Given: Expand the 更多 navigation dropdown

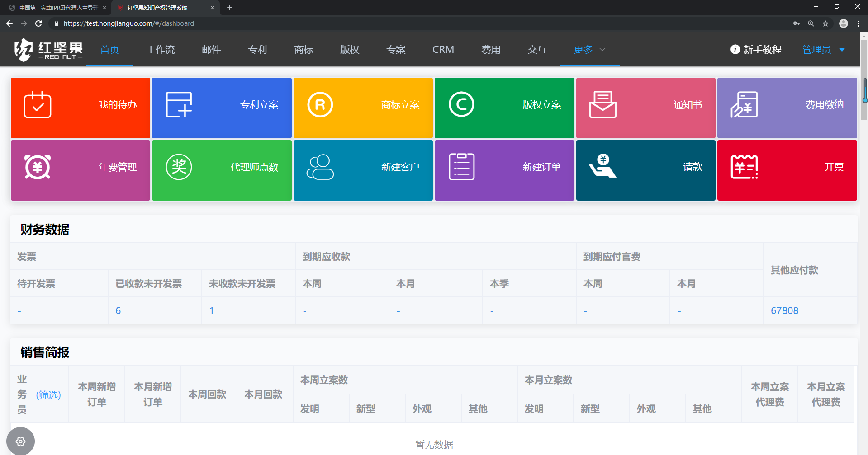Looking at the screenshot, I should pyautogui.click(x=589, y=50).
